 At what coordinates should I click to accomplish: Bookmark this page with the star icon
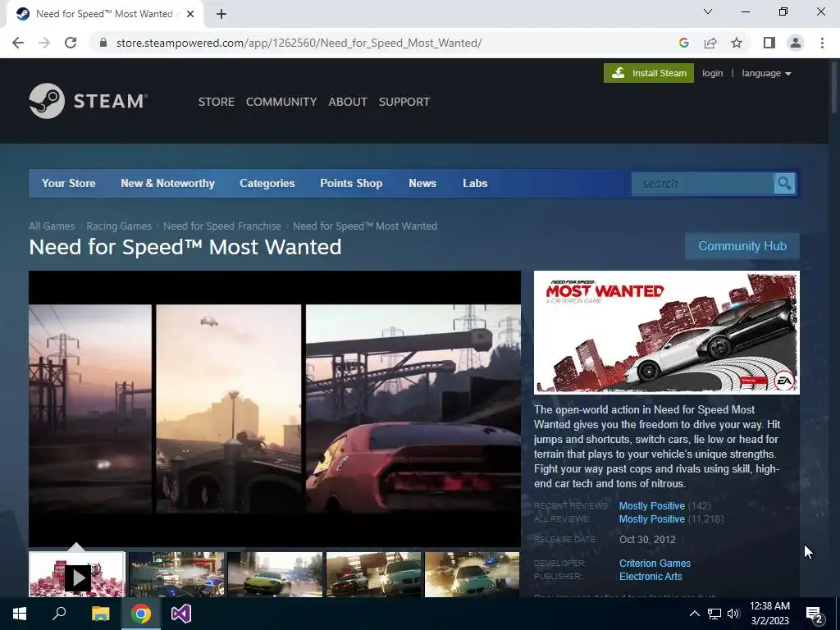click(737, 43)
